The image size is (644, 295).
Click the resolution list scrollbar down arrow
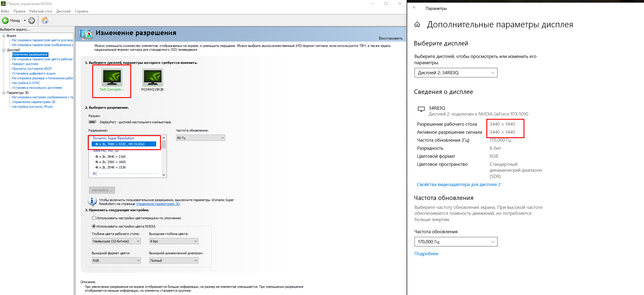pos(164,175)
